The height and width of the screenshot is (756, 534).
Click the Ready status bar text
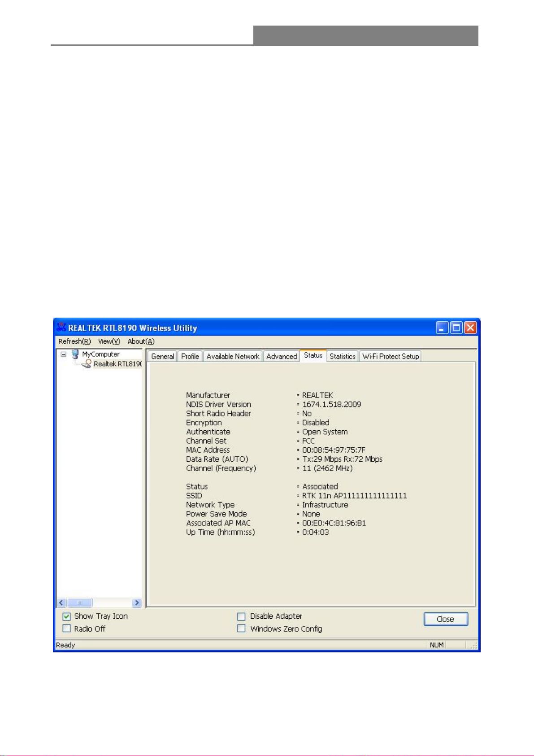click(65, 645)
